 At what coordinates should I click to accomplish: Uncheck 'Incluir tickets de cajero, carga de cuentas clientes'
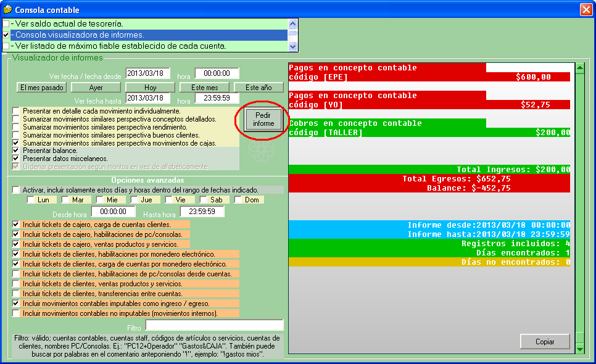click(x=15, y=225)
